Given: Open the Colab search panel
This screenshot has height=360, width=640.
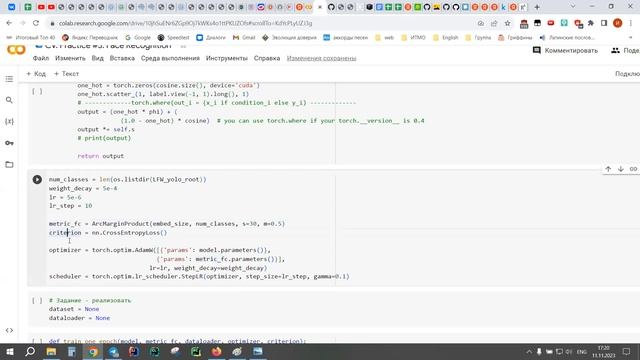Looking at the screenshot, I should coord(9,100).
